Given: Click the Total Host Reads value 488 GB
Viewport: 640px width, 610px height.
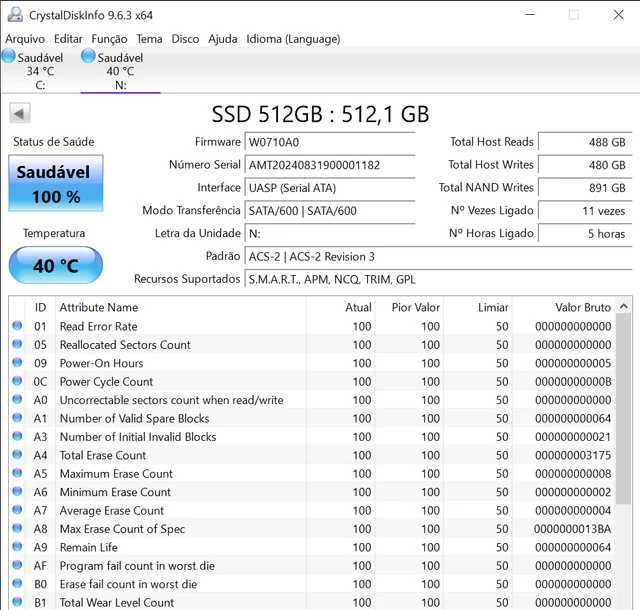Looking at the screenshot, I should coord(585,142).
